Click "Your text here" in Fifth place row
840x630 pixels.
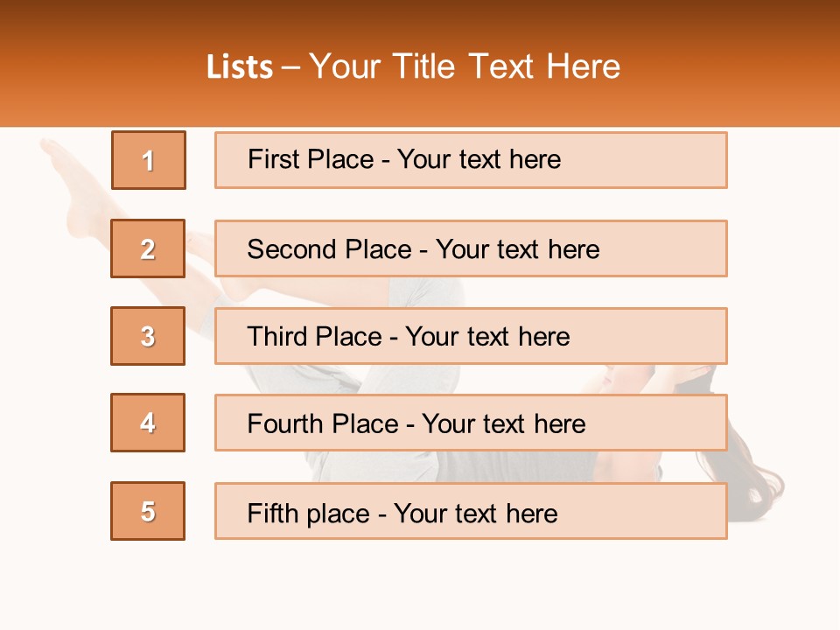pyautogui.click(x=475, y=513)
